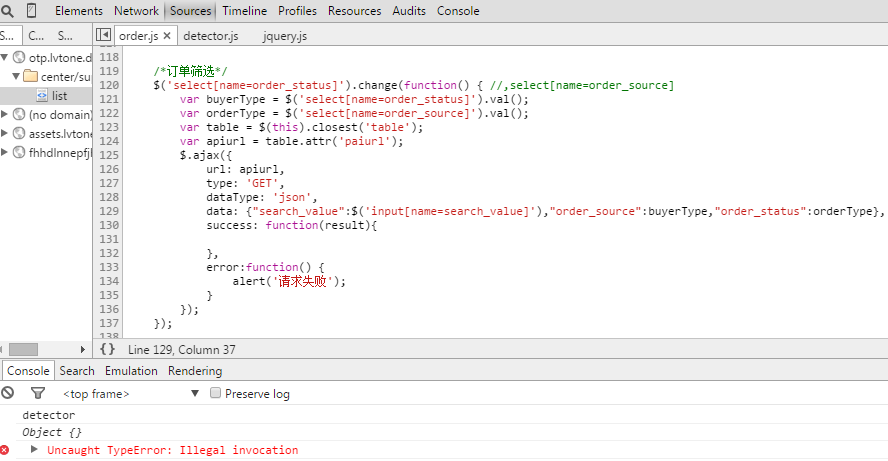The width and height of the screenshot is (888, 461).
Task: Open the Emulation drawer tab
Action: click(x=131, y=371)
